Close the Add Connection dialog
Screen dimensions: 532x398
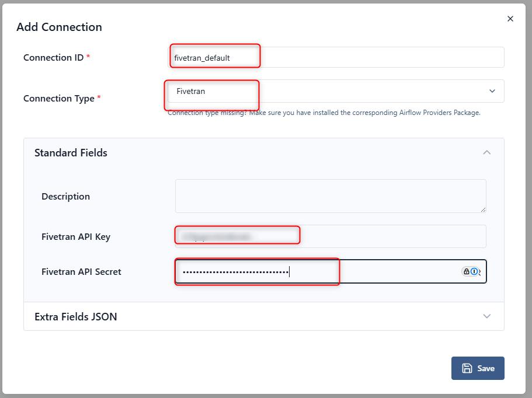pos(510,19)
